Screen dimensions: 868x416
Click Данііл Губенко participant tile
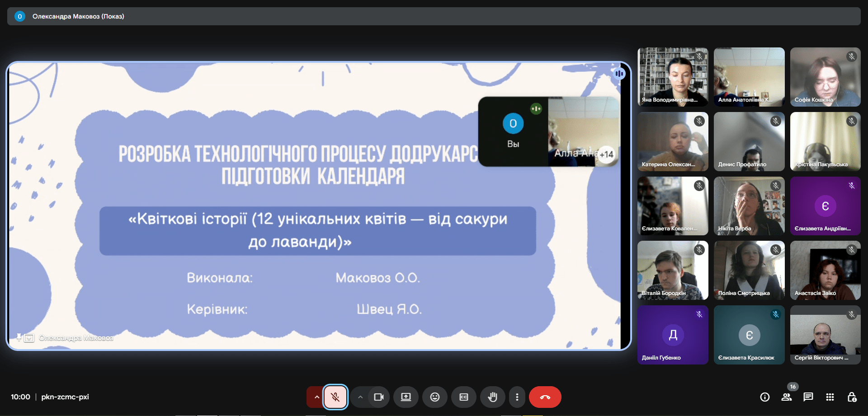(673, 335)
